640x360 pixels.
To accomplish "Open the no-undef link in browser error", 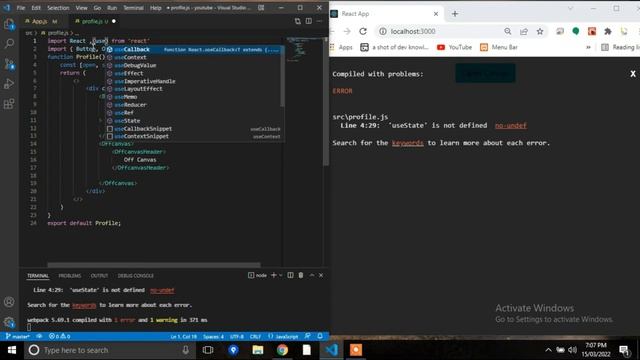I will [511, 125].
